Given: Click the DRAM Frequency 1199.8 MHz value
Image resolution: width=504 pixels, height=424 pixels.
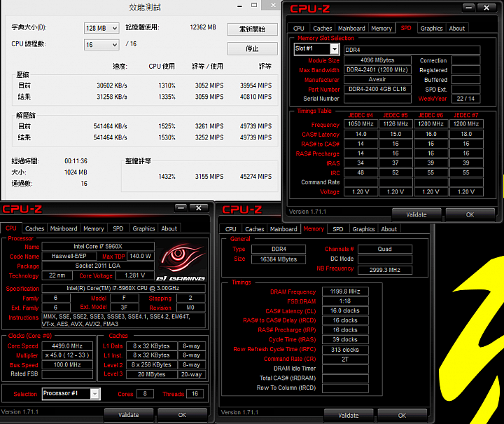Looking at the screenshot, I should pos(345,292).
